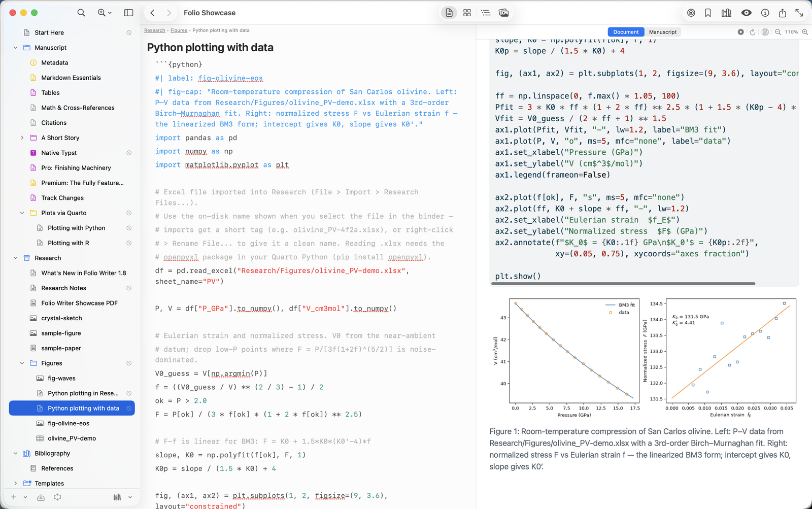
Task: Collapse the Figures folder
Action: tap(22, 363)
